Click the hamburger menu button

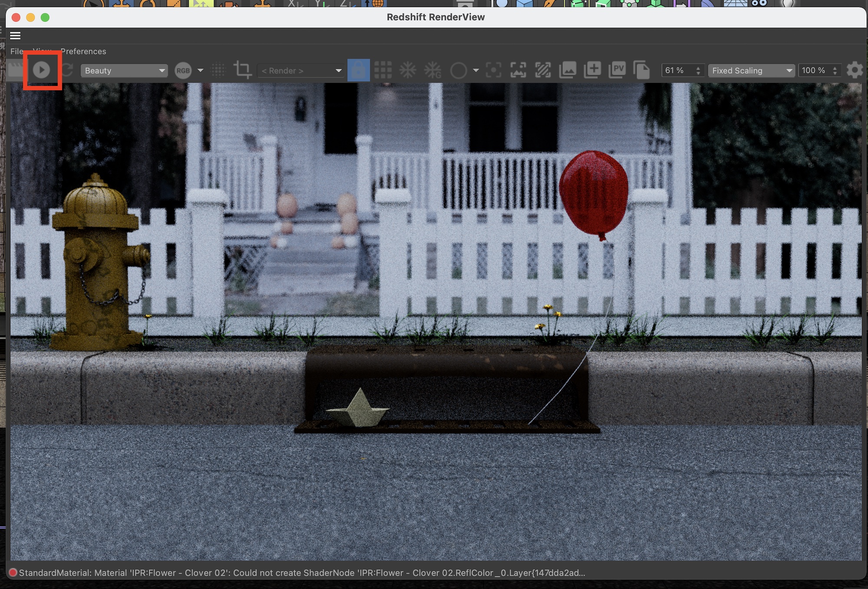(x=15, y=36)
